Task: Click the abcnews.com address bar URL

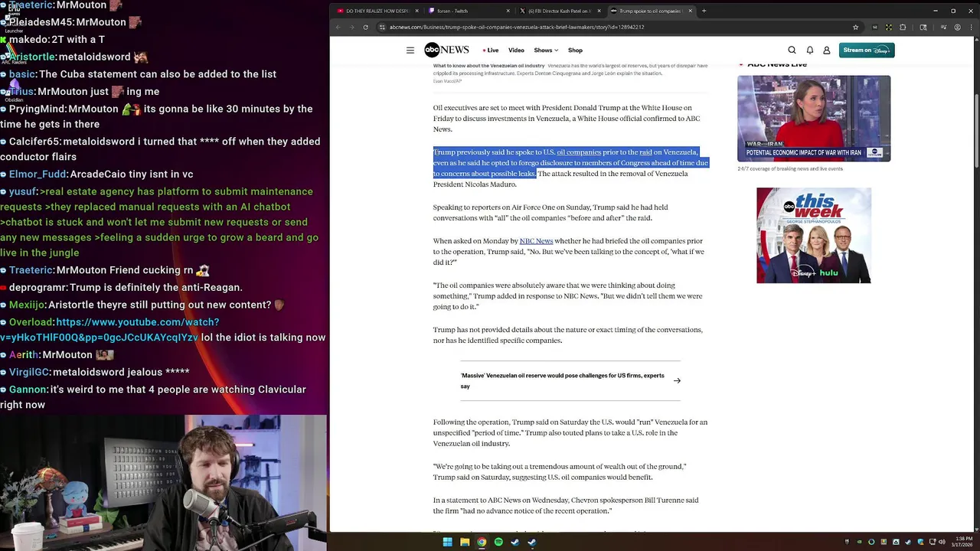Action: [x=517, y=27]
